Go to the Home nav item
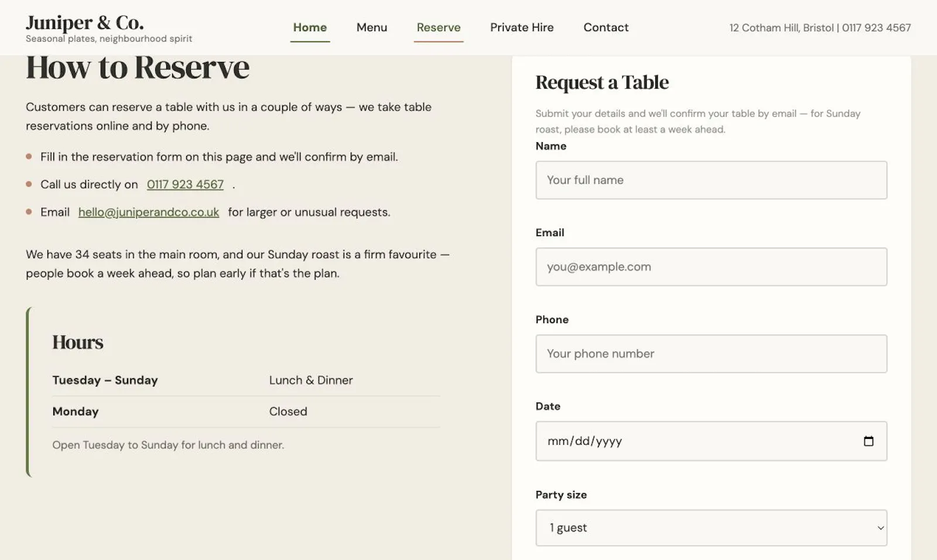The height and width of the screenshot is (560, 937). pyautogui.click(x=310, y=28)
